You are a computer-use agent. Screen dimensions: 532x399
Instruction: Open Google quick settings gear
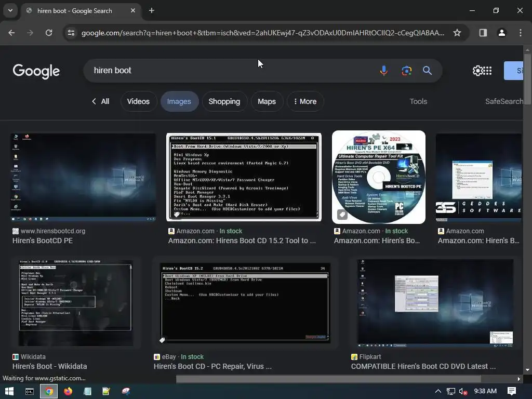(x=478, y=71)
